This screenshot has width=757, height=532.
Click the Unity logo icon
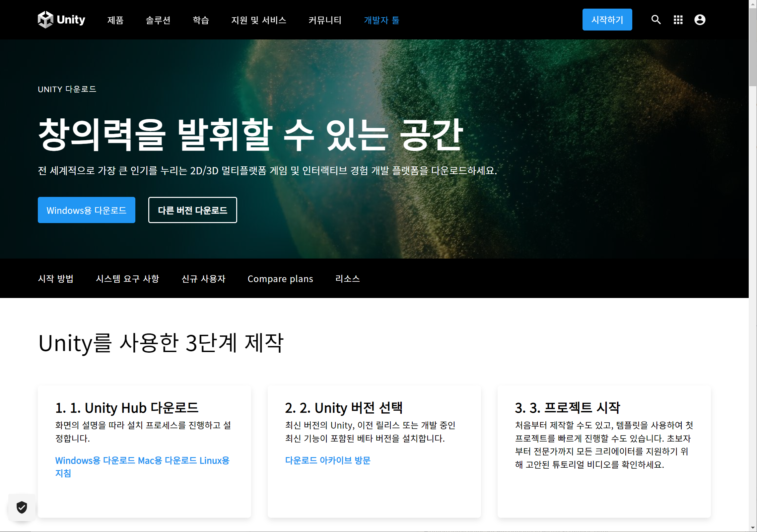45,20
